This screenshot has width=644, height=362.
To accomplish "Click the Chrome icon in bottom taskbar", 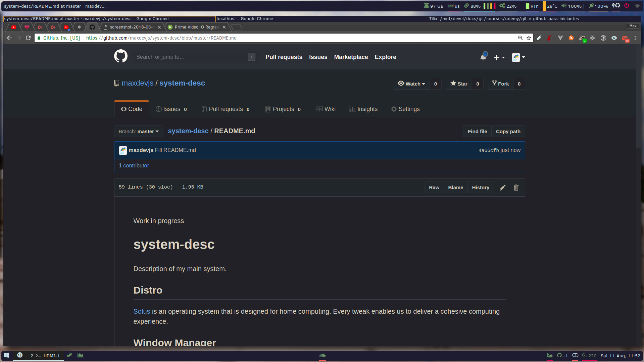I will (20, 355).
